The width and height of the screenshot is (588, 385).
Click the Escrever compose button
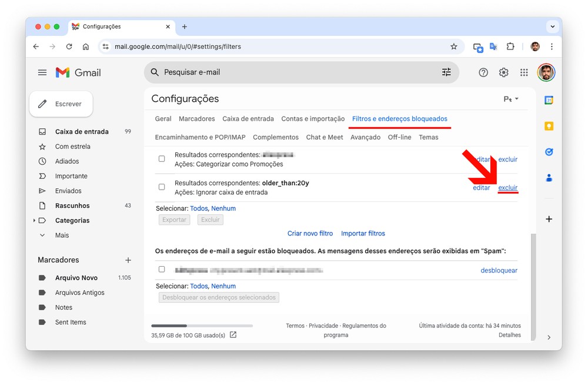(61, 104)
